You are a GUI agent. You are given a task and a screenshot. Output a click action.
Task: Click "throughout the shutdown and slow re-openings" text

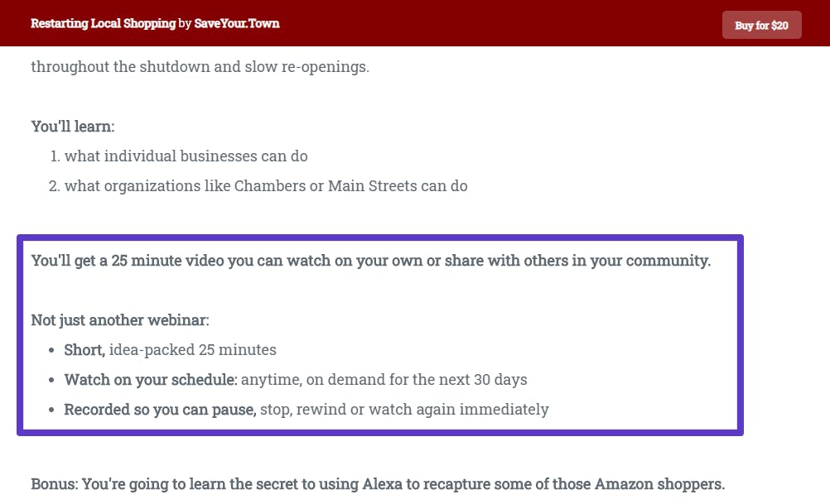point(200,67)
